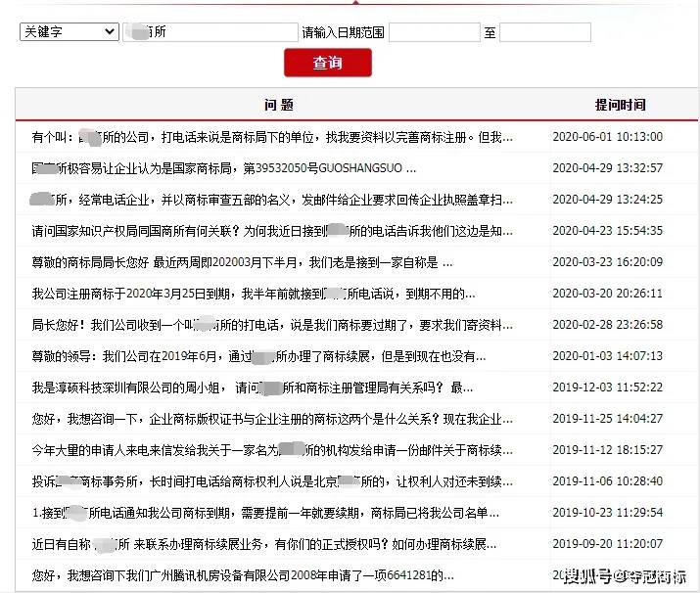Click timestamp 2020-03-20 20:26:11
The image size is (700, 593).
pyautogui.click(x=608, y=294)
